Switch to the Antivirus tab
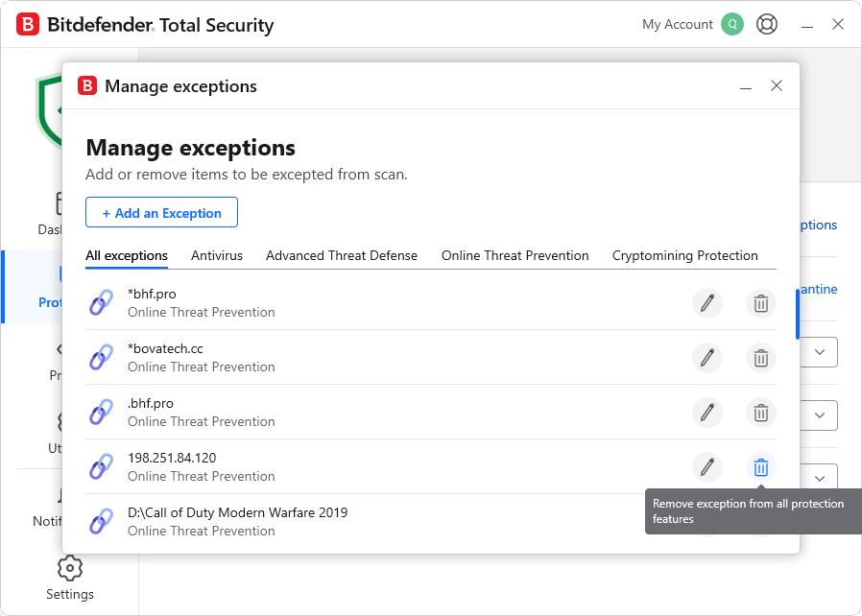Image resolution: width=862 pixels, height=616 pixels. (217, 255)
